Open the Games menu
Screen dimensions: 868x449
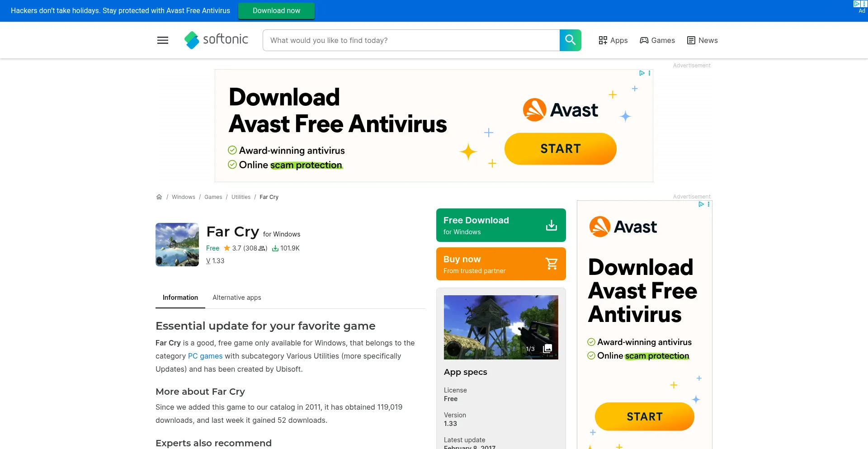(x=657, y=40)
